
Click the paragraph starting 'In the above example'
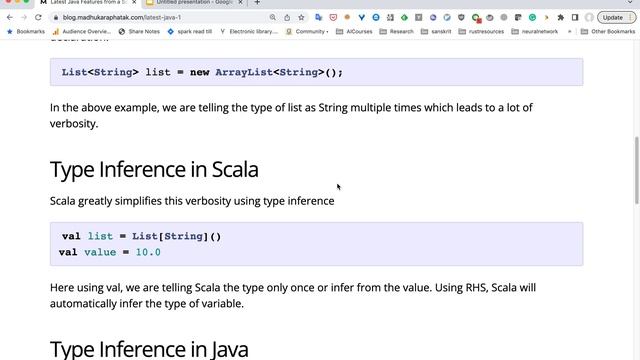291,116
